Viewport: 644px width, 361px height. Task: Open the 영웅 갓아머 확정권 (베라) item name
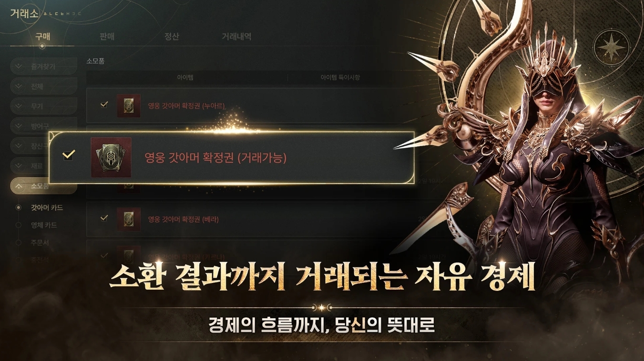pyautogui.click(x=184, y=220)
